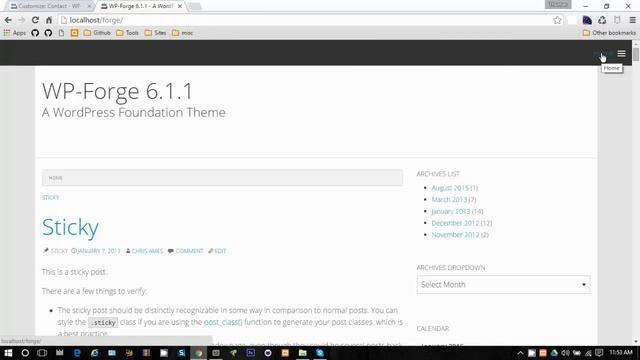Click the browser forward arrow
This screenshot has height=360, width=640.
[22, 20]
